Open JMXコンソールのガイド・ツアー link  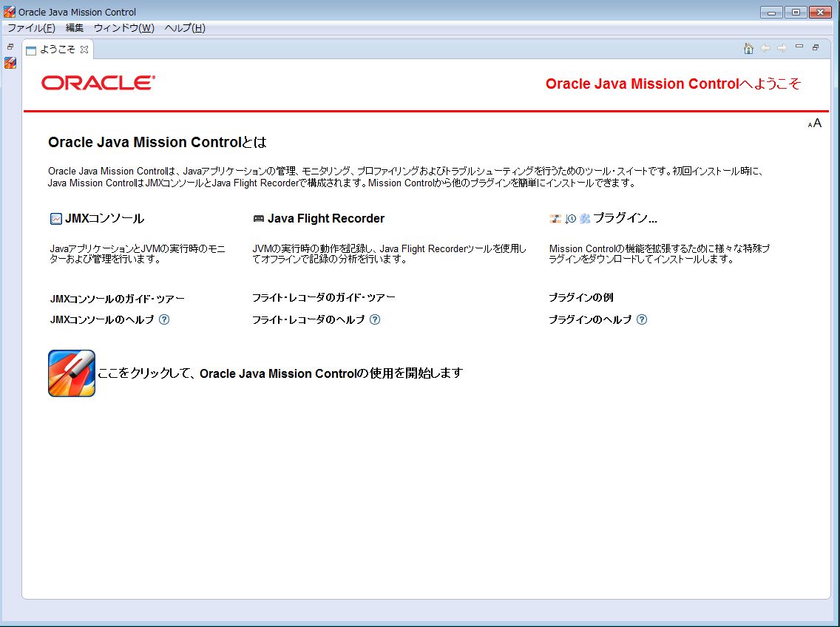[x=115, y=297]
